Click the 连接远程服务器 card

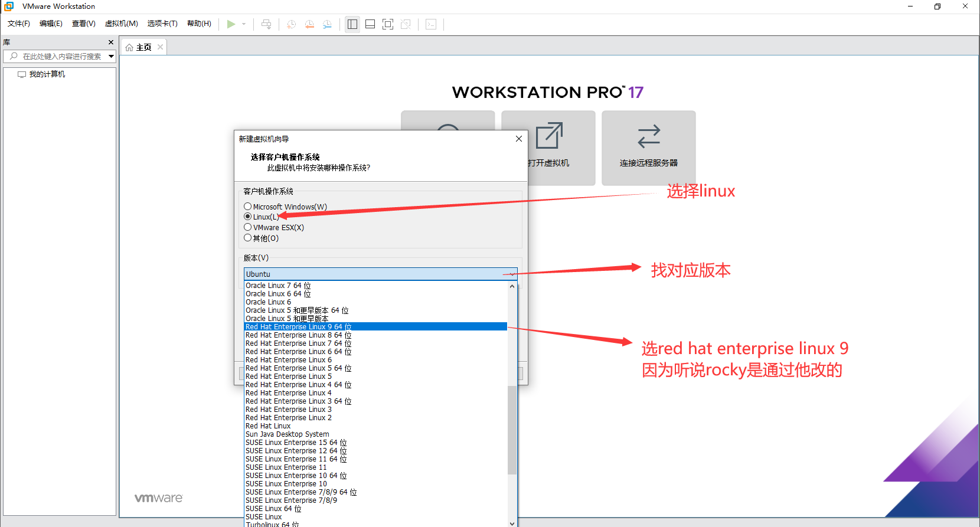[x=649, y=148]
